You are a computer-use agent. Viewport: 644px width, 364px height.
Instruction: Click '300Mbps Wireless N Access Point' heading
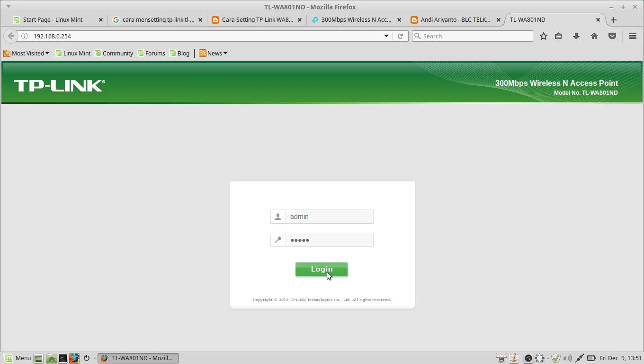pyautogui.click(x=556, y=83)
